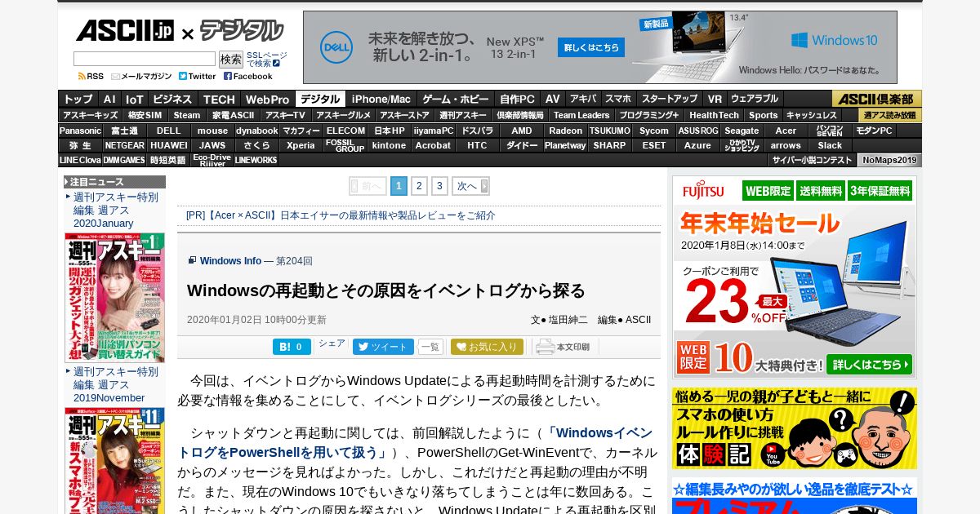
Task: Open the 自作PC navigation tab
Action: coord(518,99)
